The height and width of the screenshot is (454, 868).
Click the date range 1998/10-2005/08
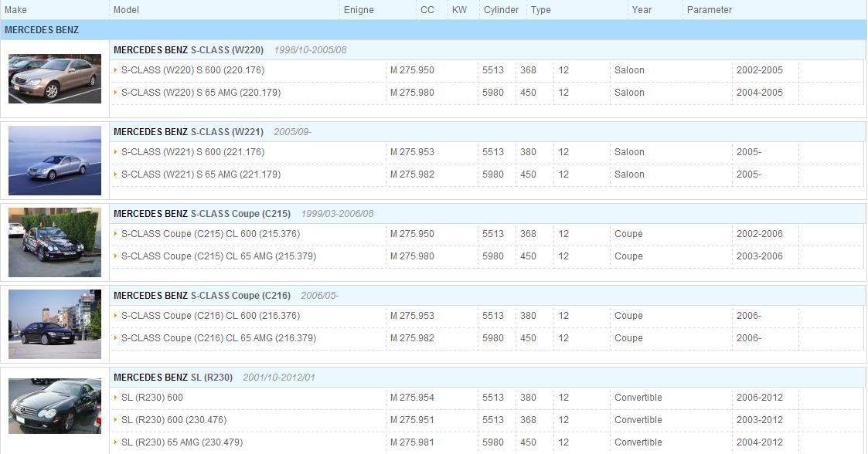(311, 49)
